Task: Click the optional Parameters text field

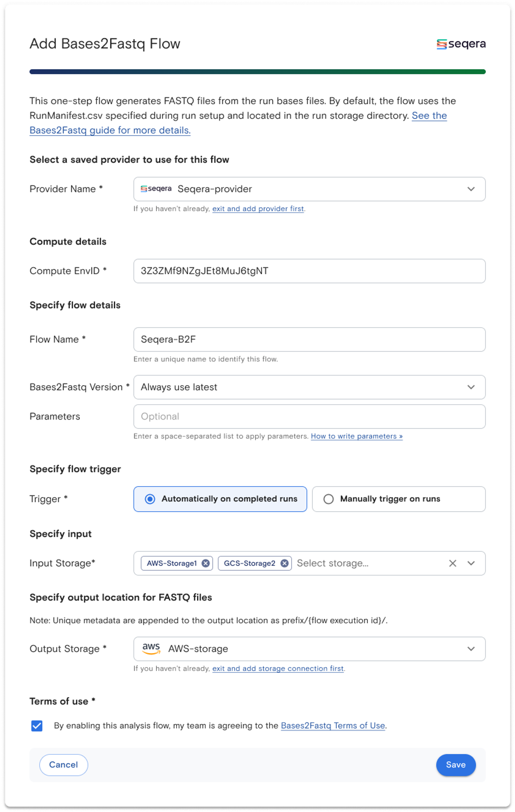Action: pos(309,416)
